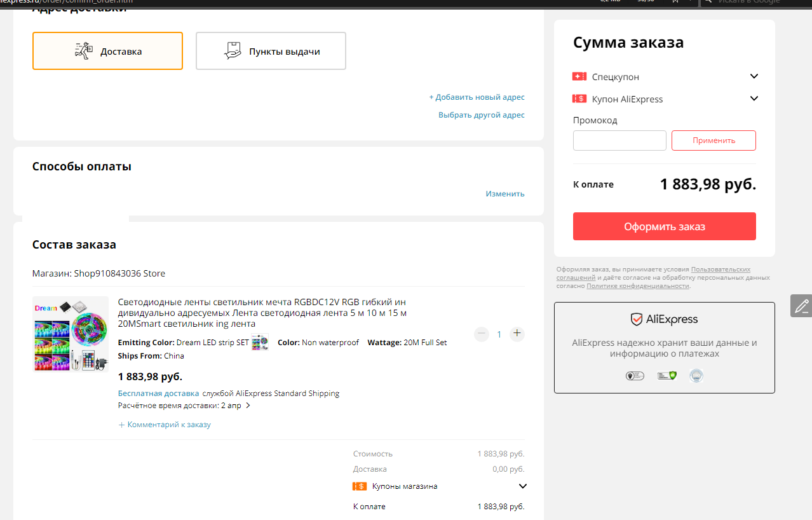This screenshot has height=520, width=812.
Task: Click the Способы оплаты heading
Action: [82, 167]
